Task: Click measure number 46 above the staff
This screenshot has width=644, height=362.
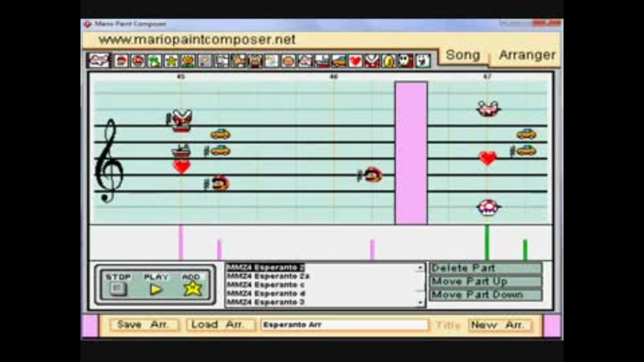Action: [x=333, y=76]
